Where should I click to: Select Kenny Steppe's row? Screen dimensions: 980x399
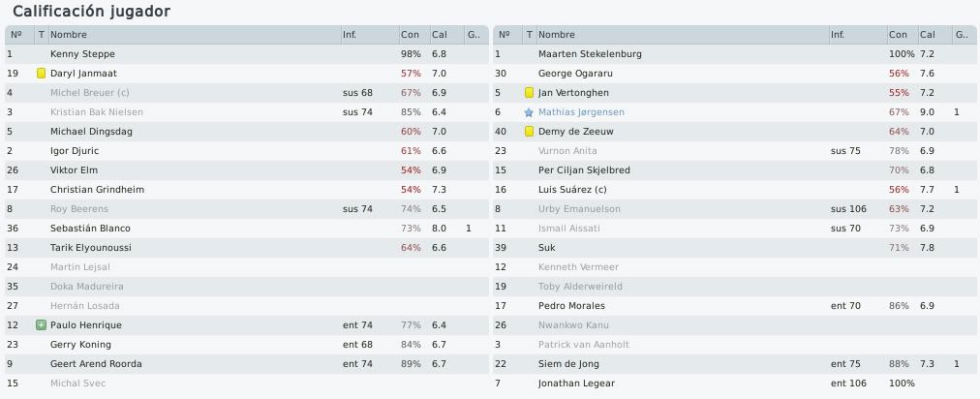click(x=246, y=54)
